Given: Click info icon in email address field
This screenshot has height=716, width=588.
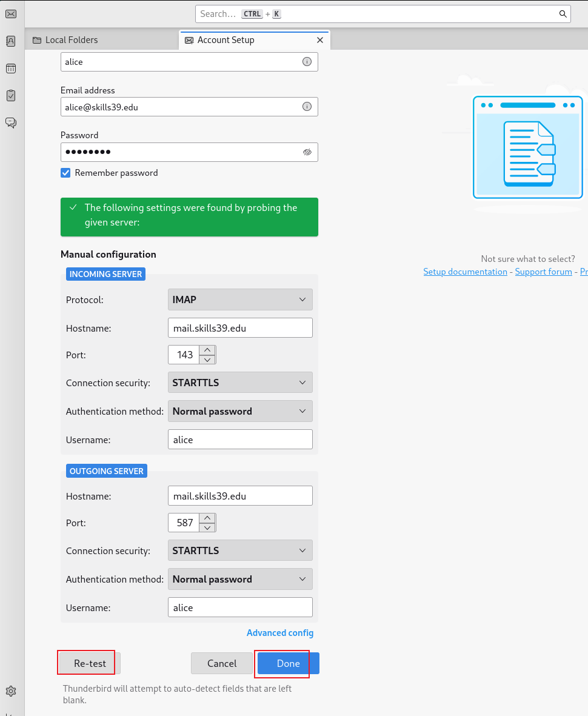Looking at the screenshot, I should [307, 106].
